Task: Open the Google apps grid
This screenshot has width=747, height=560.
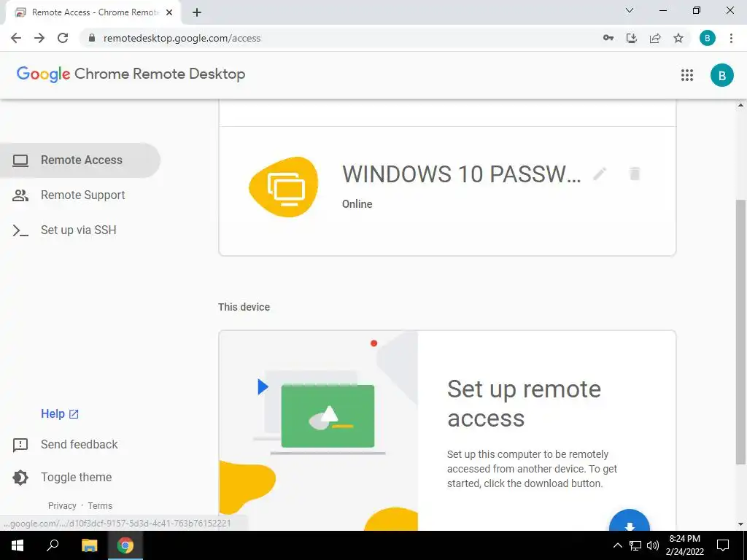Action: click(687, 75)
